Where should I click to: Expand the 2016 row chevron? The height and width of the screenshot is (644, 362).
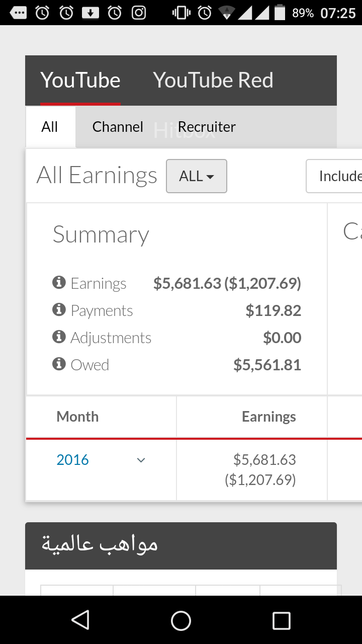141,460
